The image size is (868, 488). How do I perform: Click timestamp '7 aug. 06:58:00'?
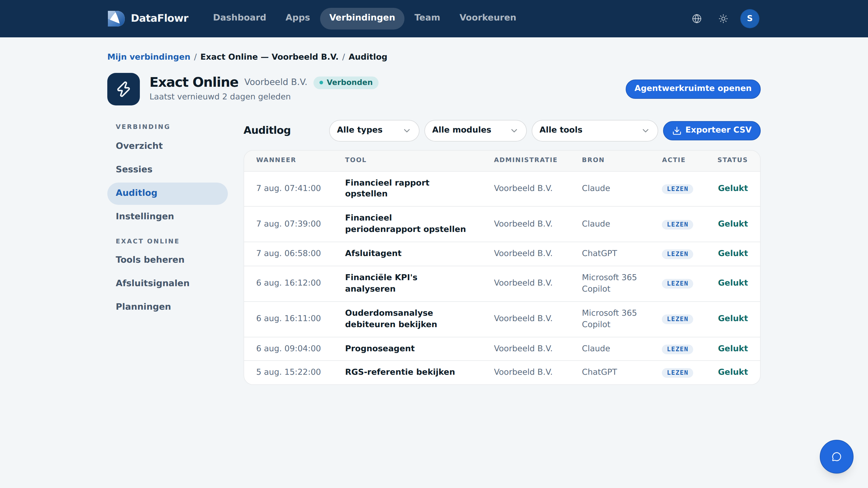click(288, 253)
